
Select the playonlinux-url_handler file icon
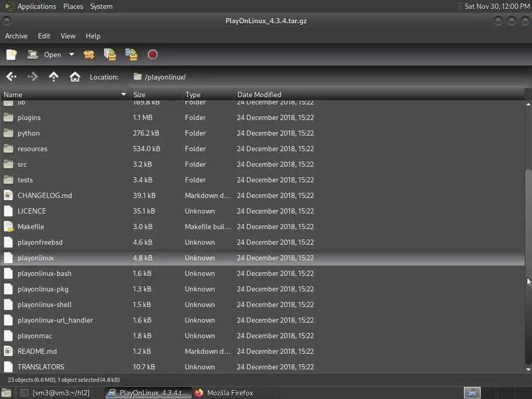(8, 320)
